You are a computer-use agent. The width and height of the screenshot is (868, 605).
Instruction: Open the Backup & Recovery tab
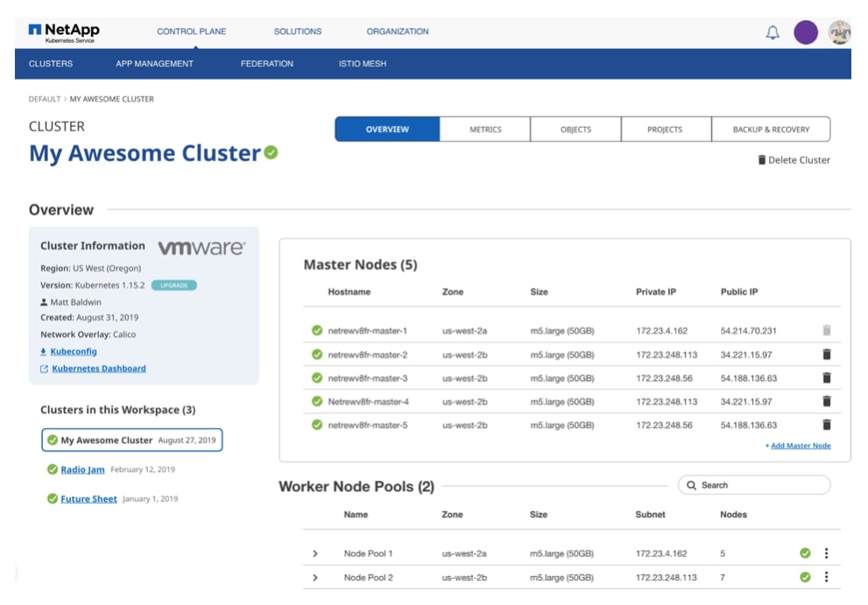[x=771, y=130]
